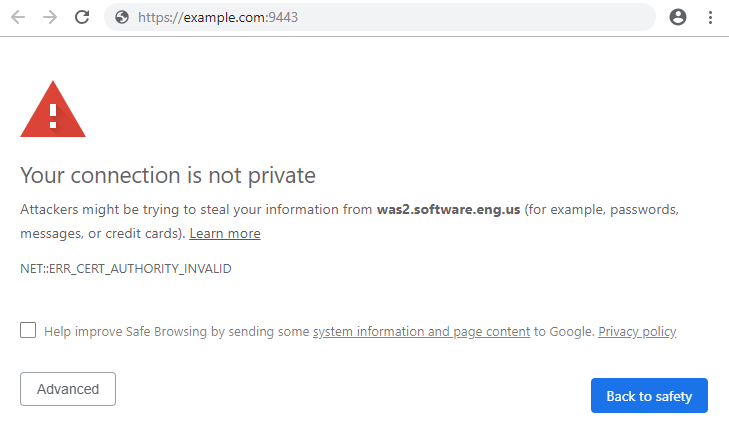Reload the page with the refresh icon

[82, 17]
